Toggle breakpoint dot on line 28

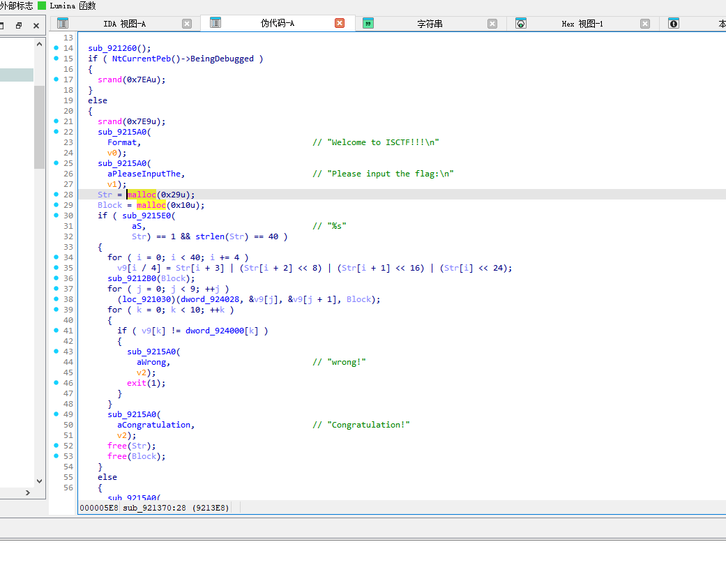click(56, 195)
